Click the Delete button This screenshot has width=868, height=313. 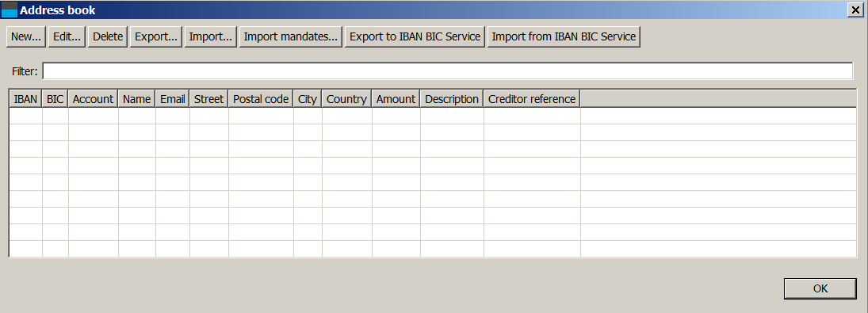pyautogui.click(x=108, y=36)
